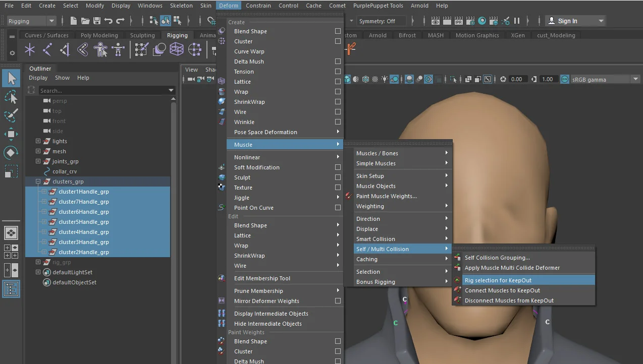Click the Undo arrow icon
The width and height of the screenshot is (643, 364).
[x=109, y=21]
